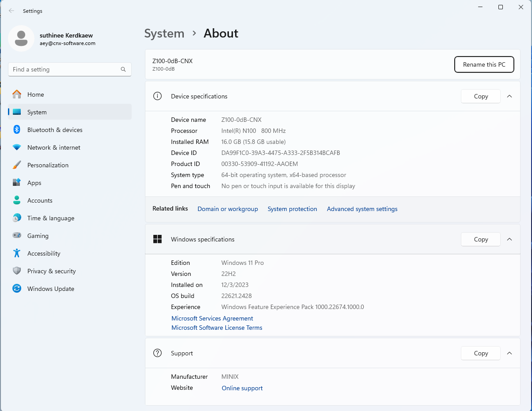Copy the Support information
Screen dimensions: 532x411
tap(481, 353)
